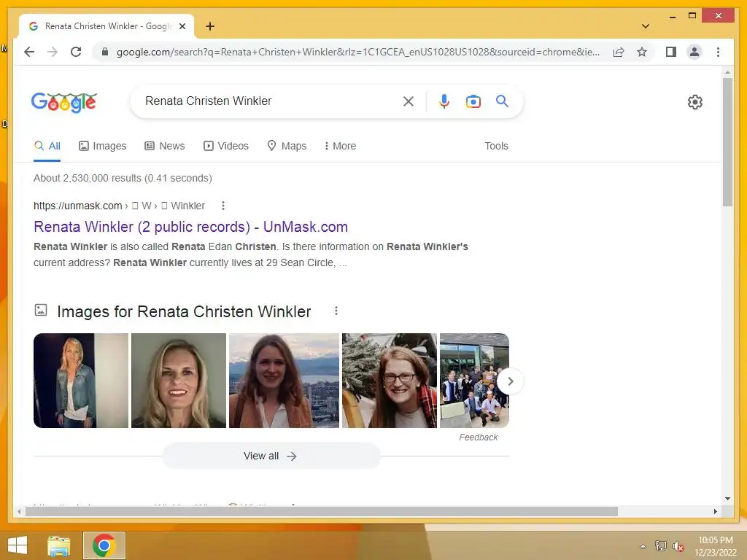
Task: Click the Chrome taskbar icon
Action: [x=104, y=545]
